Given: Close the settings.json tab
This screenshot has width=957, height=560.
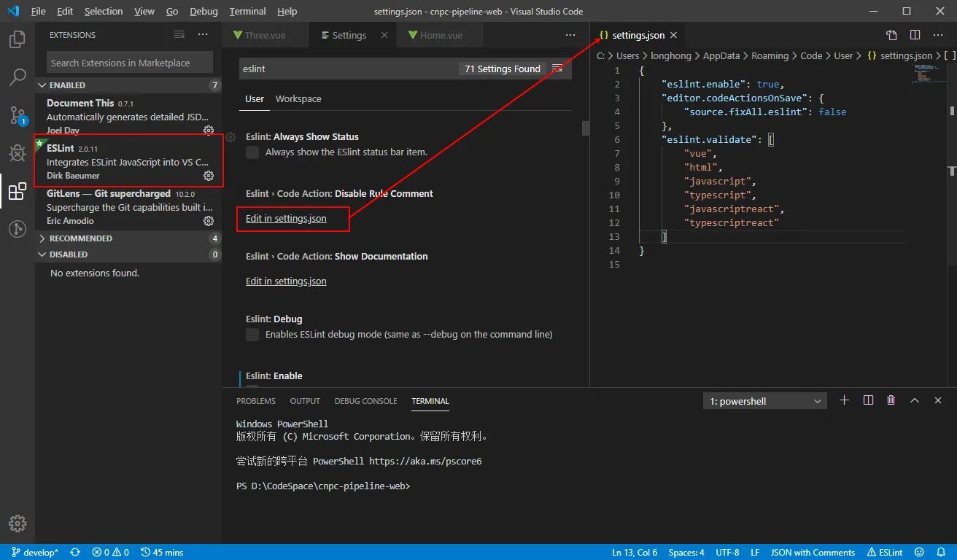Looking at the screenshot, I should pos(673,35).
